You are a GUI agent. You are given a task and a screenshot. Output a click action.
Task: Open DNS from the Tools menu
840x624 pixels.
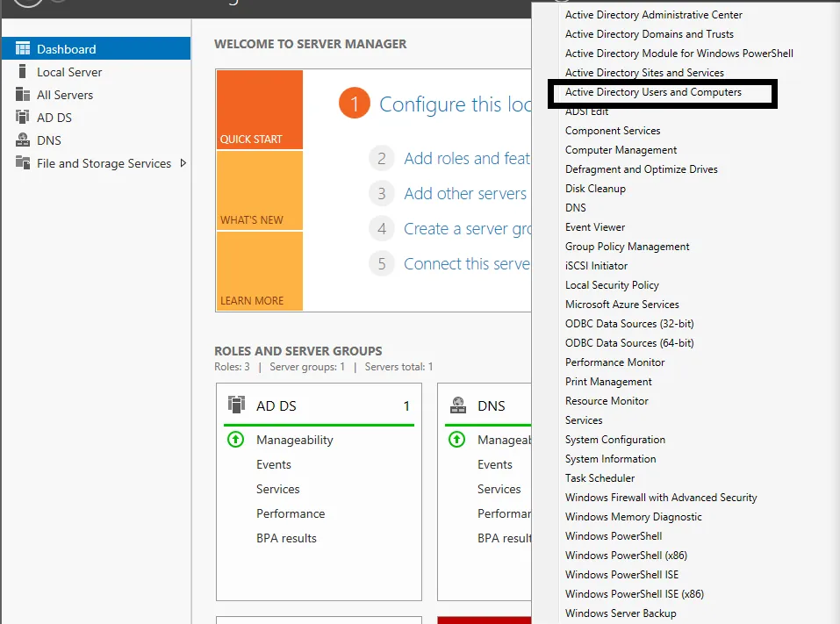(x=575, y=208)
